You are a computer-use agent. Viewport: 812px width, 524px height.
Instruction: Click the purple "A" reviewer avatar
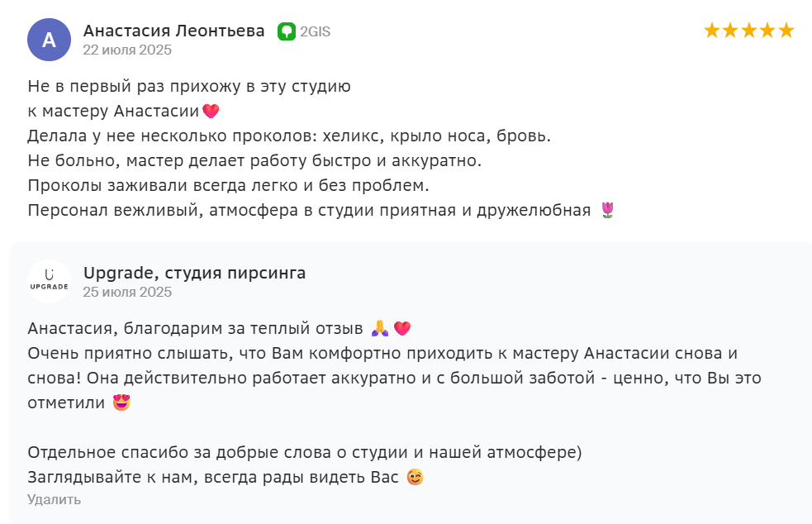49,40
